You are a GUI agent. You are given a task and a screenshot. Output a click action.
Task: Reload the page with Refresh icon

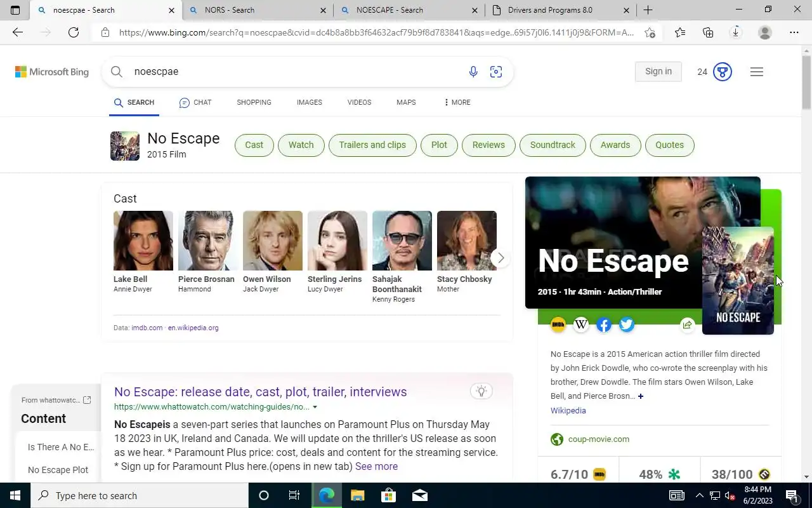74,32
